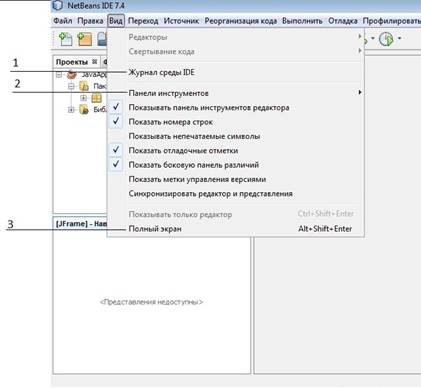
Task: Expand the Библиотеки tree node
Action: (x=71, y=109)
